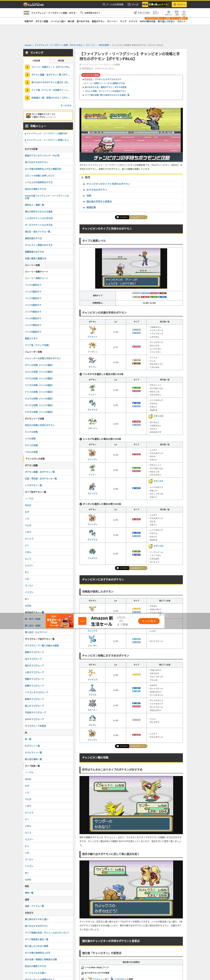Click the サイドン Pokémon sprite
This screenshot has height=980, width=210.
tap(92, 360)
